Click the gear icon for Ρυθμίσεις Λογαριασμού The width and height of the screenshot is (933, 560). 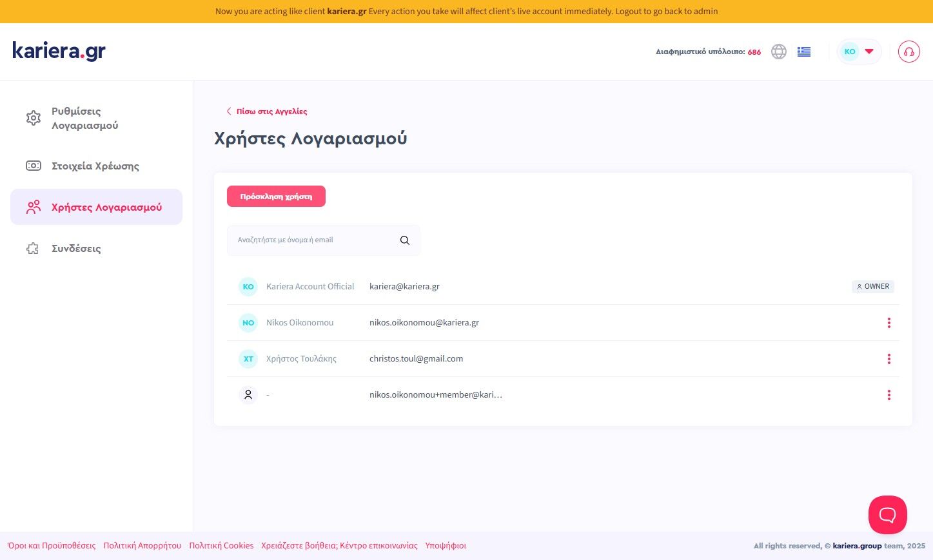pos(34,118)
